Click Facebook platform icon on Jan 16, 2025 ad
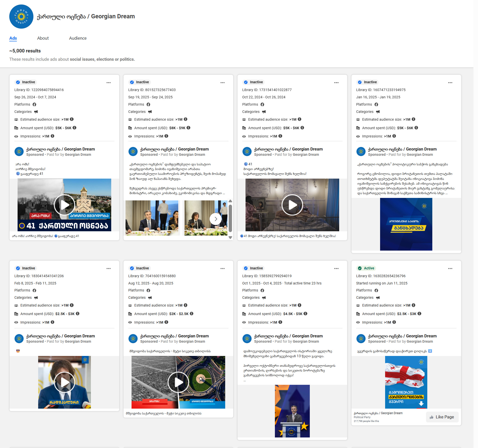The width and height of the screenshot is (478, 448). (376, 104)
